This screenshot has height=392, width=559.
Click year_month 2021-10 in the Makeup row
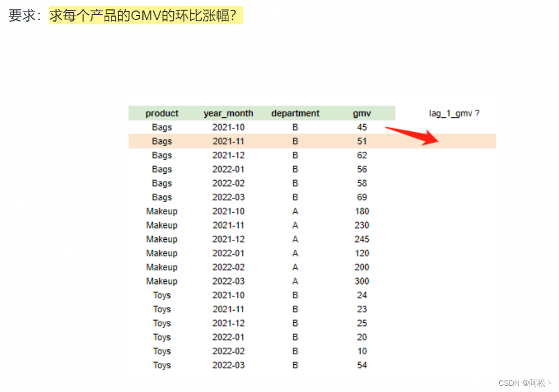click(228, 212)
